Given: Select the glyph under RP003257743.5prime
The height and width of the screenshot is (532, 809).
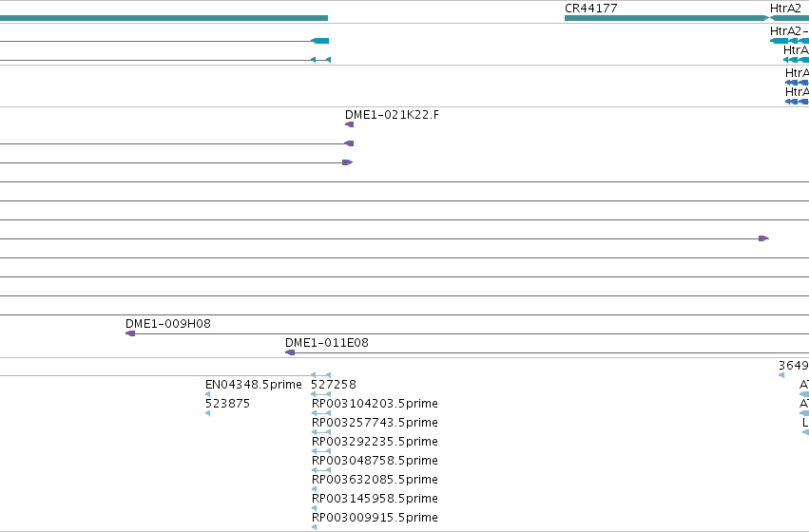Looking at the screenshot, I should (x=321, y=432).
